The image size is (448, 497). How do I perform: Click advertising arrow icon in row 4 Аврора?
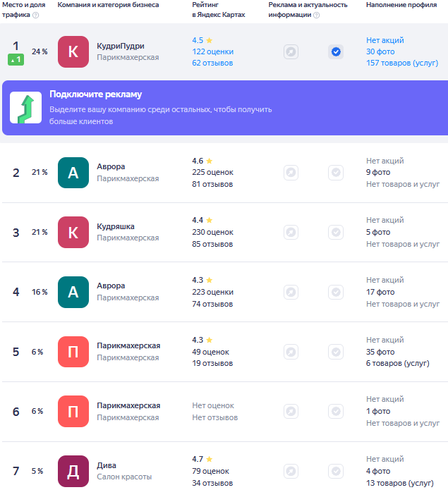tap(291, 292)
